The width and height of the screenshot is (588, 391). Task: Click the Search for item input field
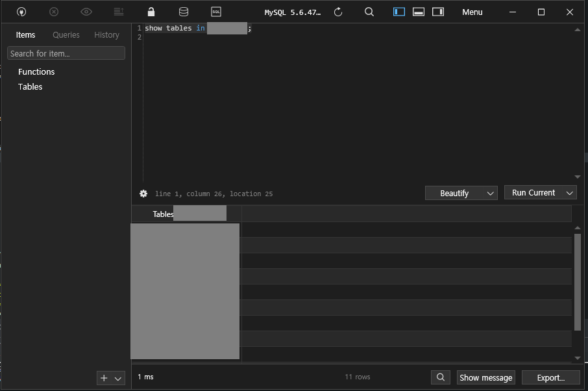(x=66, y=53)
